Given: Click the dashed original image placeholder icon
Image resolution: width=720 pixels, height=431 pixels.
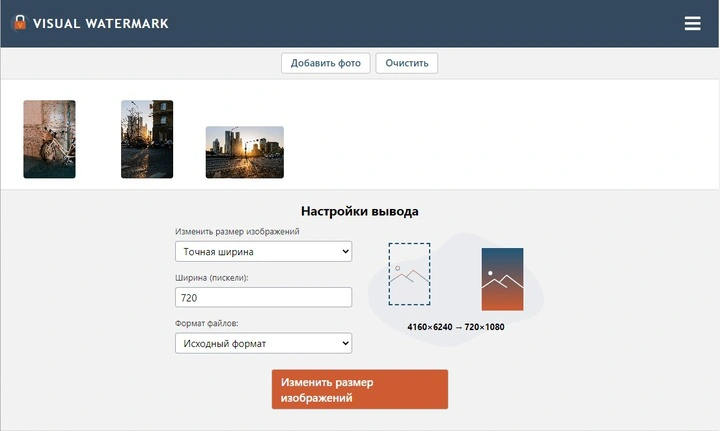Looking at the screenshot, I should (x=409, y=275).
